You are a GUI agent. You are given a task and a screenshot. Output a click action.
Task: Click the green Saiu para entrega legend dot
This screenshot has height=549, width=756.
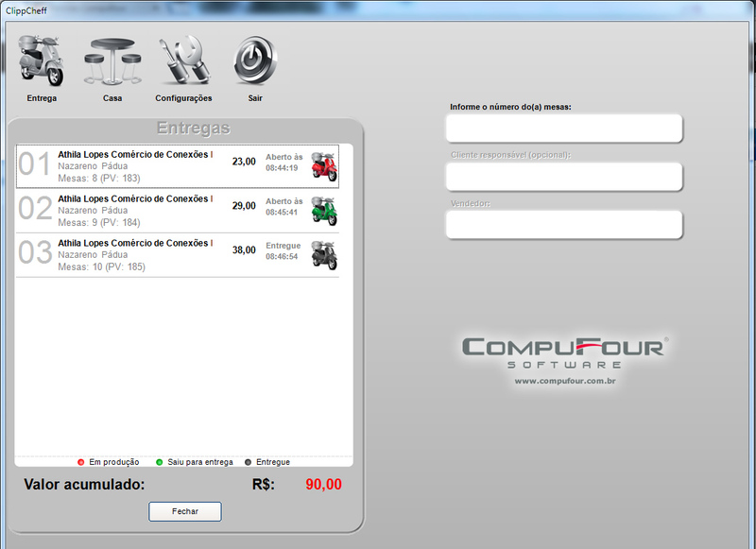click(160, 462)
